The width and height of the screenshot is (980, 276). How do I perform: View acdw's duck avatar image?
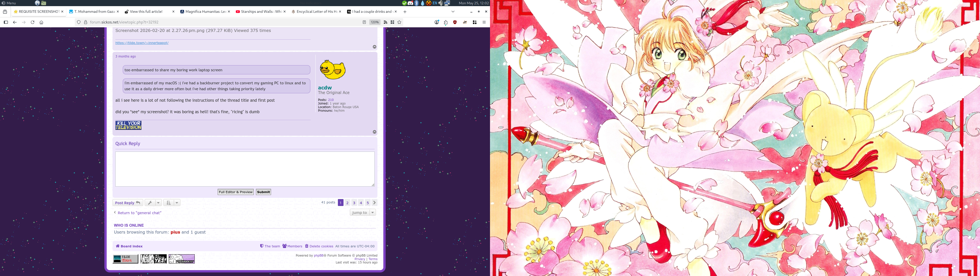[333, 69]
